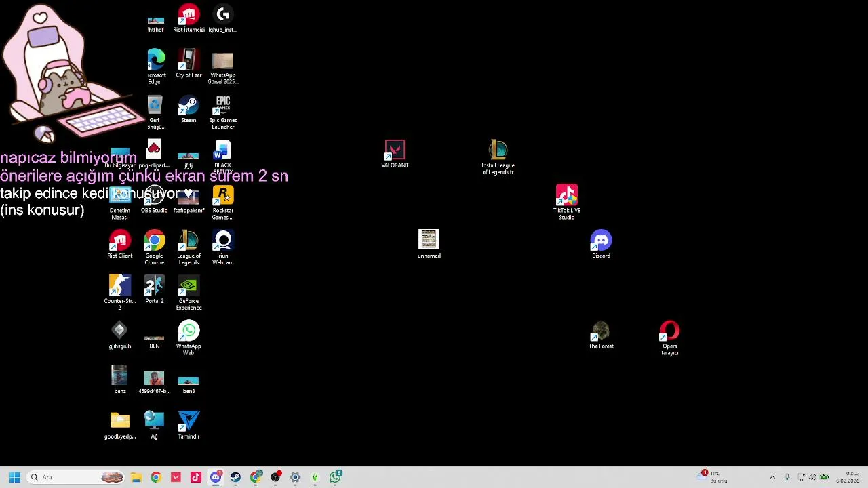868x488 pixels.
Task: Open Settings gear in the taskbar
Action: pos(295,477)
